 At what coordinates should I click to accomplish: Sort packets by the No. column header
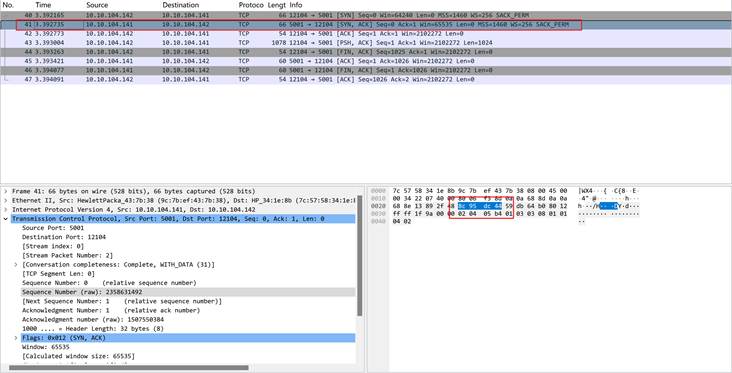click(8, 5)
